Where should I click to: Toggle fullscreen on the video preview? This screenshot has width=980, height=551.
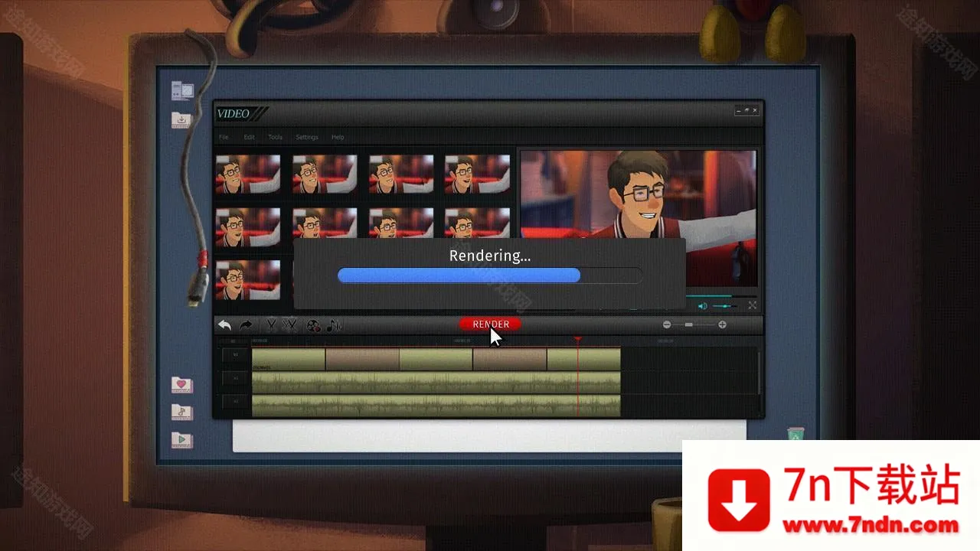tap(752, 305)
